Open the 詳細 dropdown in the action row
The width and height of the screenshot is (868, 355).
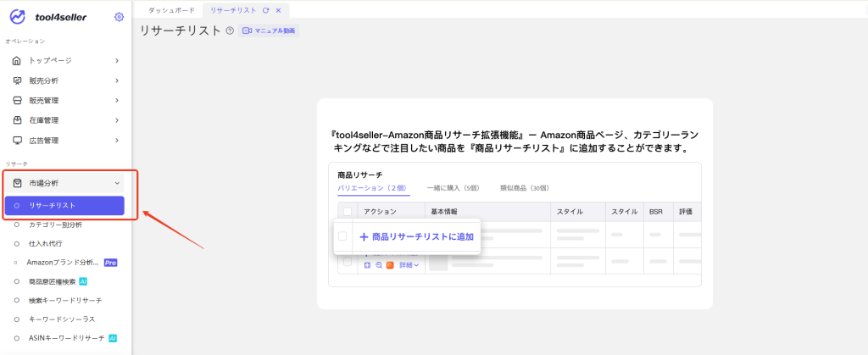(x=409, y=265)
